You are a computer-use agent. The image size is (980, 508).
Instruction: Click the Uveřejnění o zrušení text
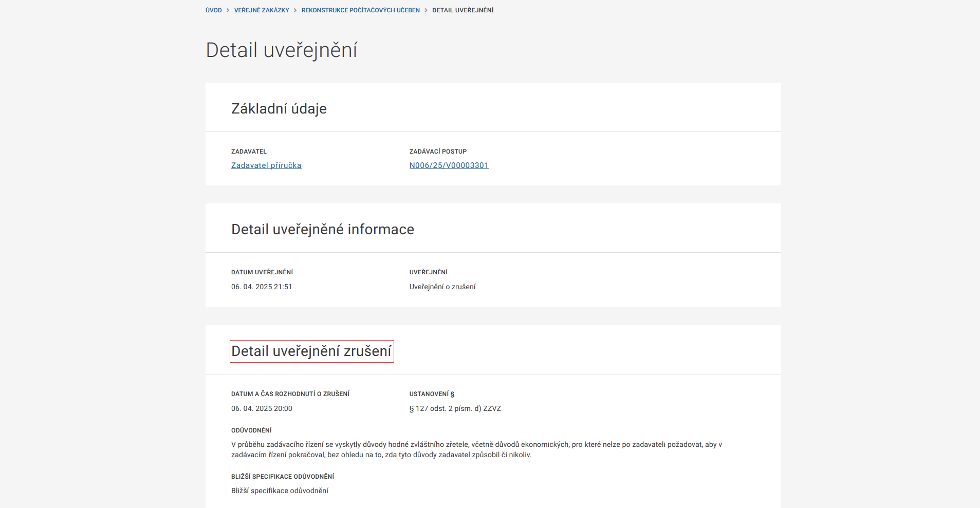coord(442,287)
